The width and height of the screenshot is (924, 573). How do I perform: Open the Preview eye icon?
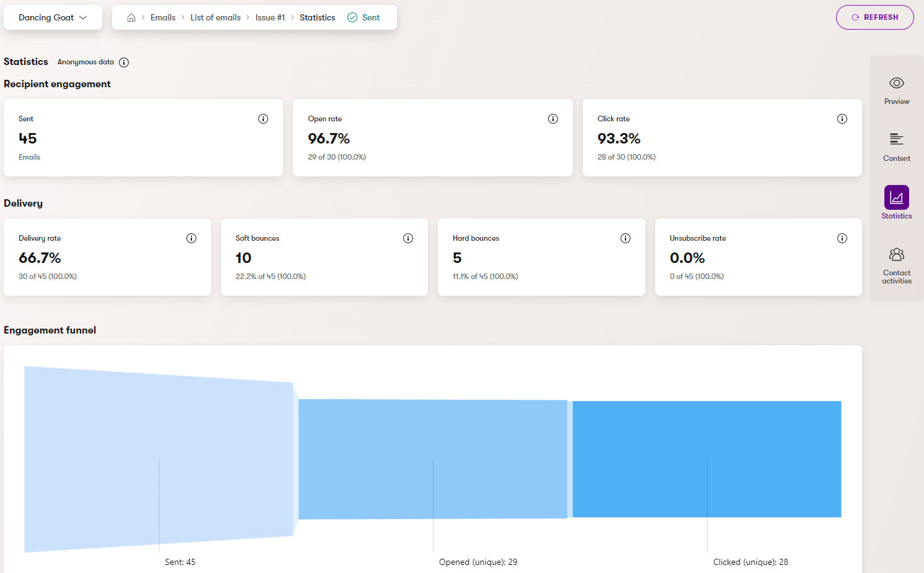(x=896, y=83)
